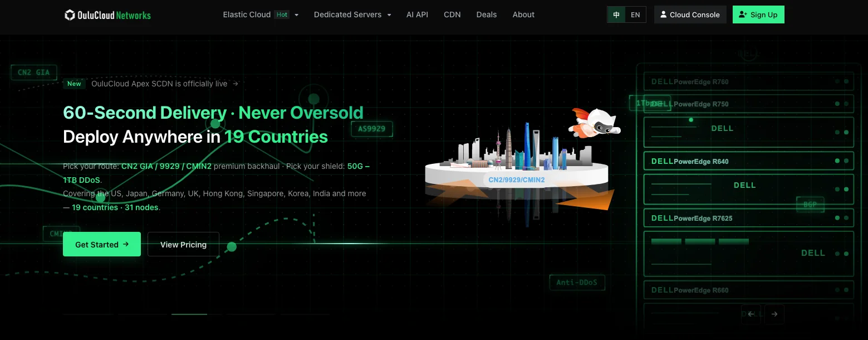868x340 pixels.
Task: Open the OuluCloud Networks logo homepage link
Action: pos(107,15)
